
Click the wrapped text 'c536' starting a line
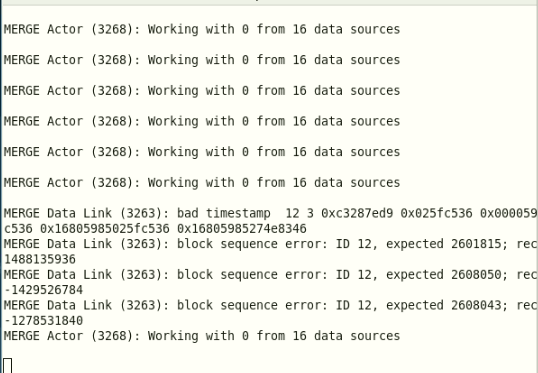(x=18, y=229)
